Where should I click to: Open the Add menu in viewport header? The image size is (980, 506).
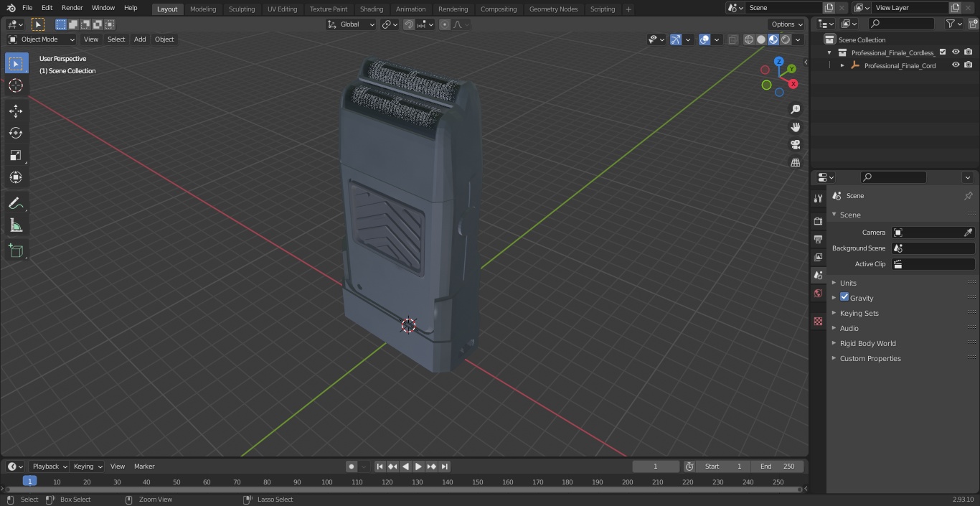tap(140, 39)
